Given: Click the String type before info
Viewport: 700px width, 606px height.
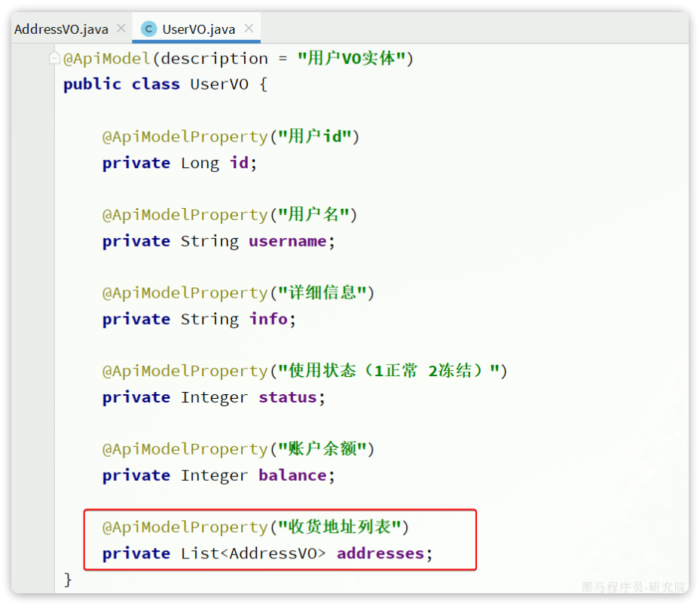Looking at the screenshot, I should coord(209,320).
